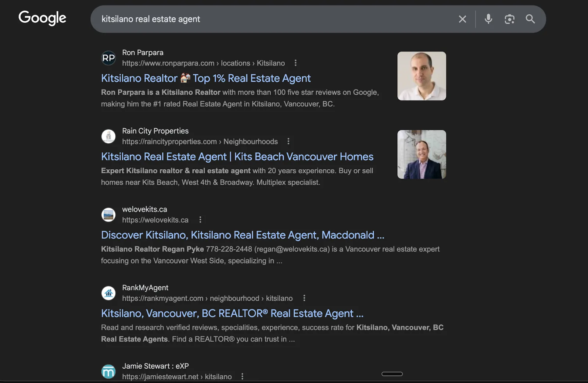The width and height of the screenshot is (588, 383).
Task: Click the ronparpara.com locations Kitsilano URL
Action: [x=203, y=63]
